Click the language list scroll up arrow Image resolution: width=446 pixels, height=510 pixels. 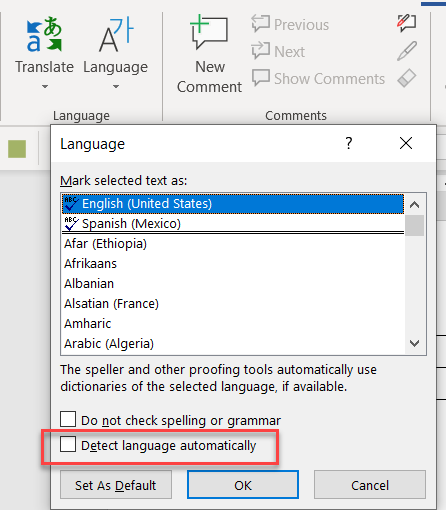coord(415,204)
